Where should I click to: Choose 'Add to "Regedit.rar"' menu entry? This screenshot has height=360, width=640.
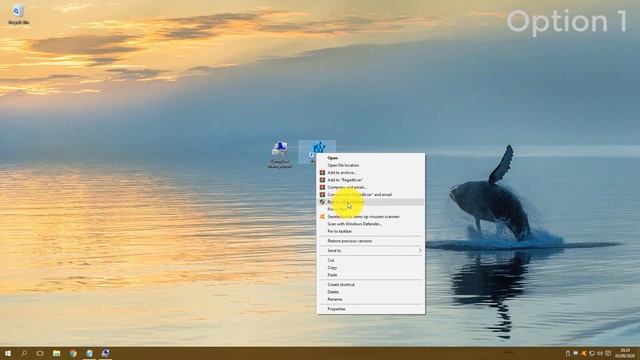coord(371,180)
